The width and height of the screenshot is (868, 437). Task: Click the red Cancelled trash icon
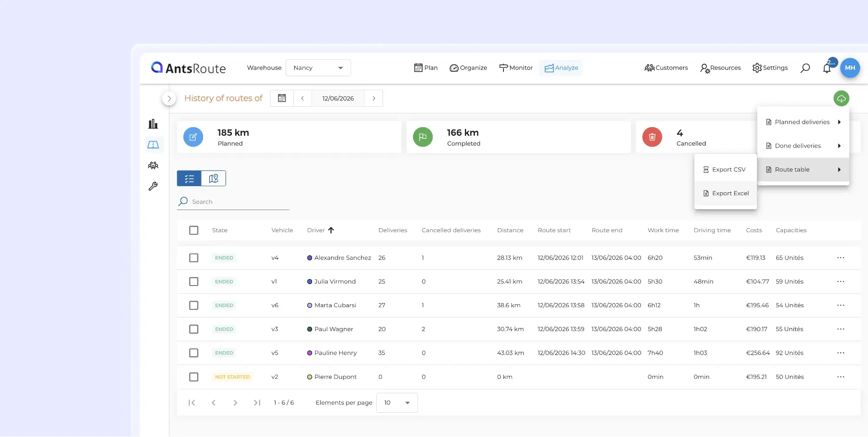coord(652,137)
